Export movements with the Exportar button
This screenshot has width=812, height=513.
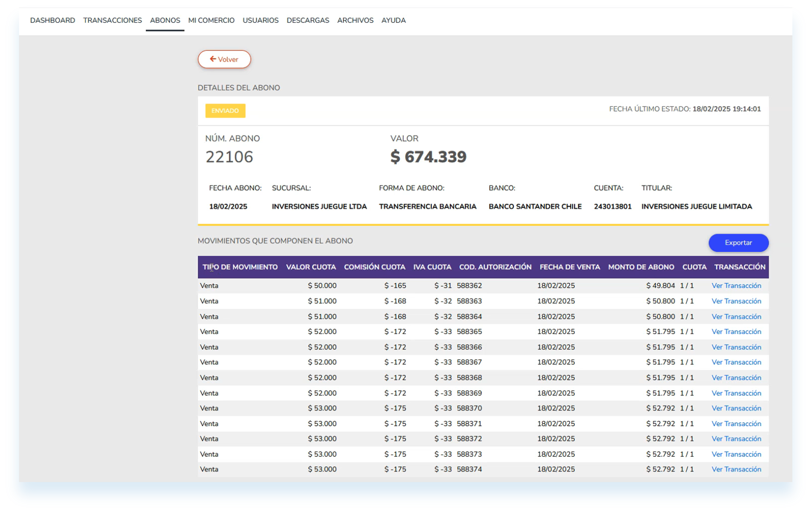coord(738,243)
